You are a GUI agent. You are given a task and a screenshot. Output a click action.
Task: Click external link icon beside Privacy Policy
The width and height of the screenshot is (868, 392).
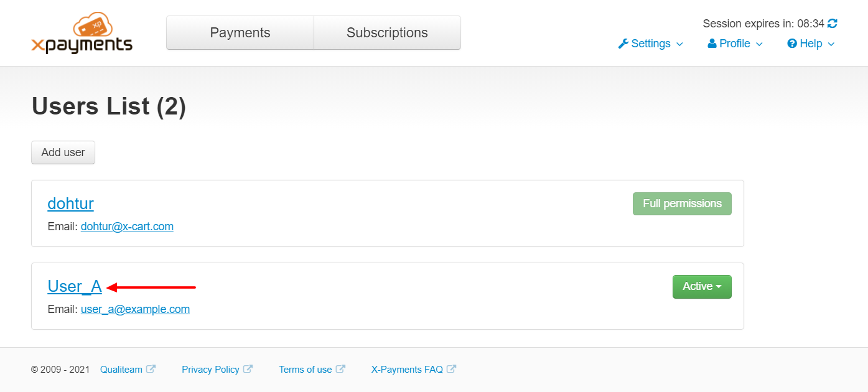pos(248,369)
